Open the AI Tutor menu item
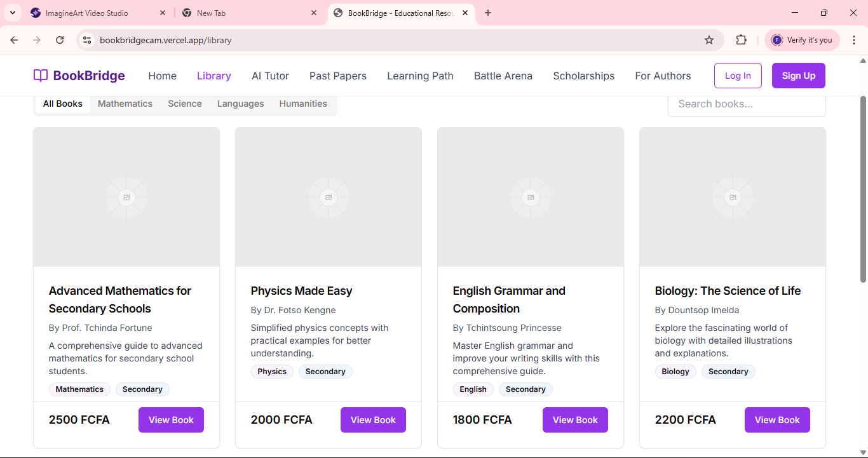Screen dimensions: 868x458 click(270, 76)
